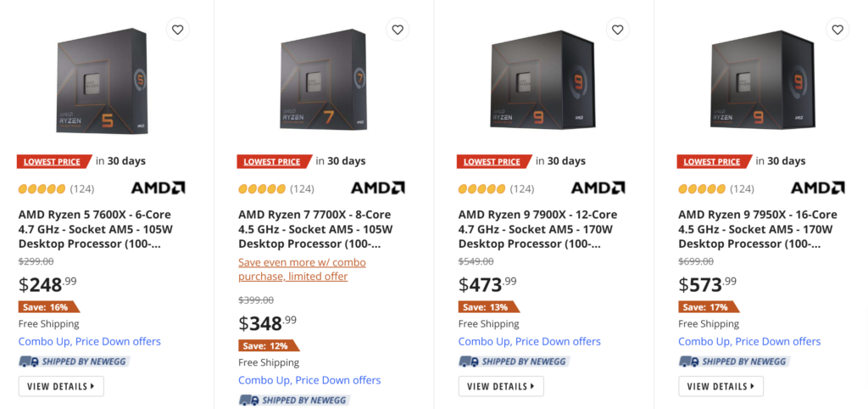Open Combo Up offers for Ryzen 5 7600X
Viewport: 868px width, 409px height.
(89, 341)
